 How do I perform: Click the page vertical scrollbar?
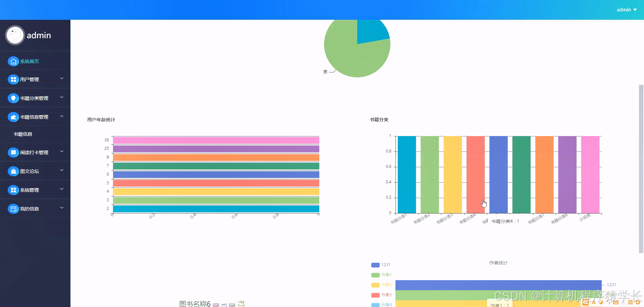[x=641, y=169]
